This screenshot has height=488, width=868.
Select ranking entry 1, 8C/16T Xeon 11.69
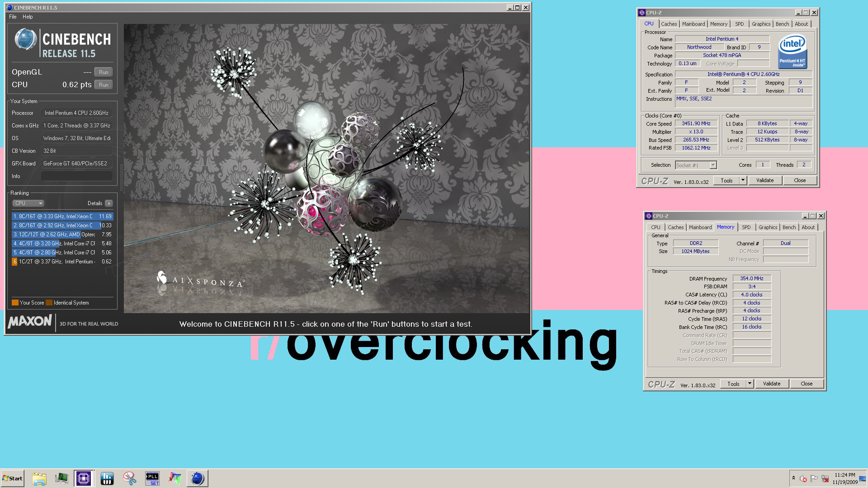(62, 216)
